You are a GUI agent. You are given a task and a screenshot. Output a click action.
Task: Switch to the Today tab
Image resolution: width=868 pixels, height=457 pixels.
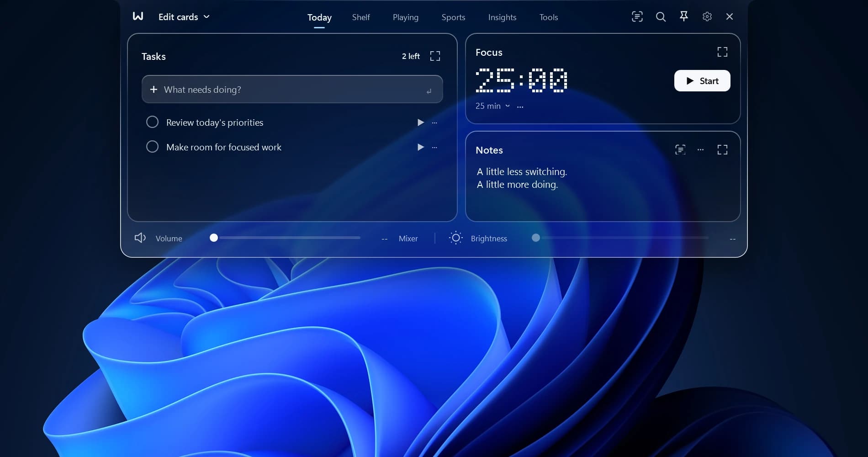[x=319, y=17]
